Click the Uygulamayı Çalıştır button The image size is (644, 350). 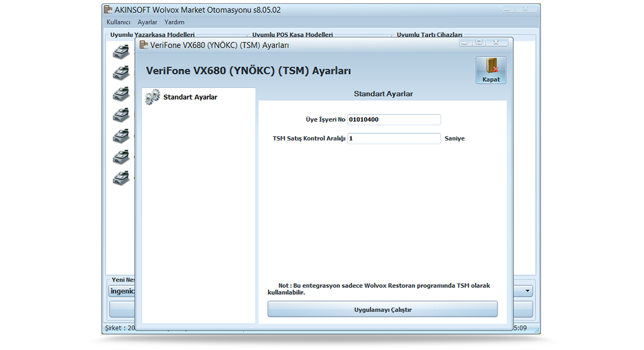pyautogui.click(x=382, y=309)
